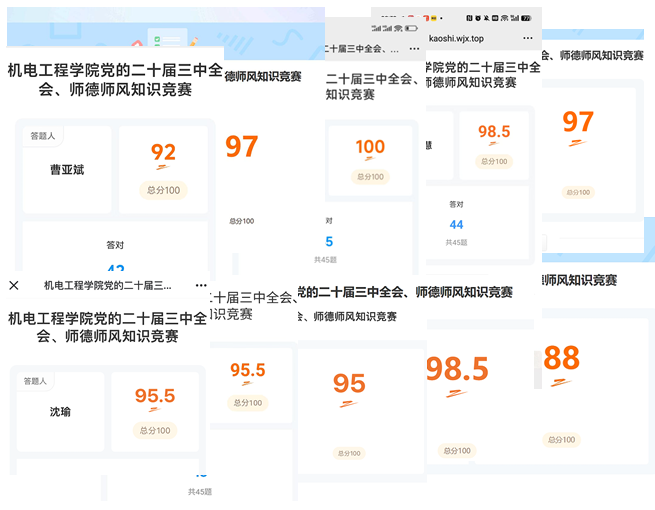Select the 曹亚斌 respondent card
Image resolution: width=655 pixels, height=510 pixels.
click(x=67, y=170)
